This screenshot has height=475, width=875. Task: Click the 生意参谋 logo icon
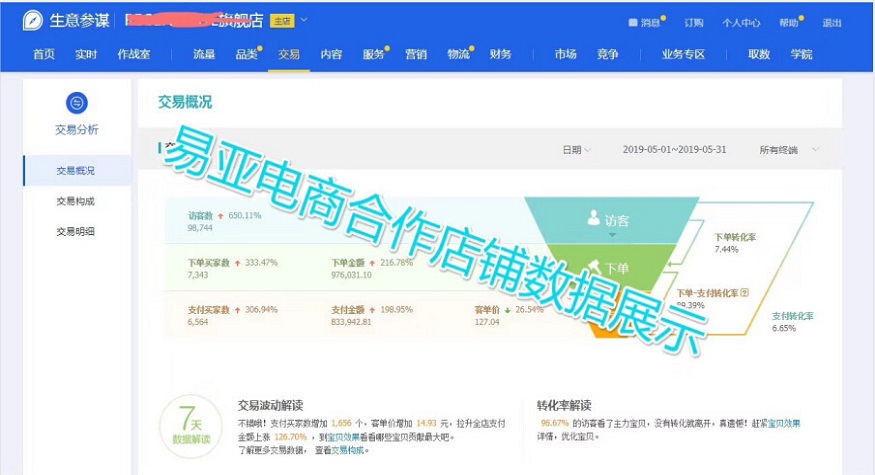[x=33, y=21]
